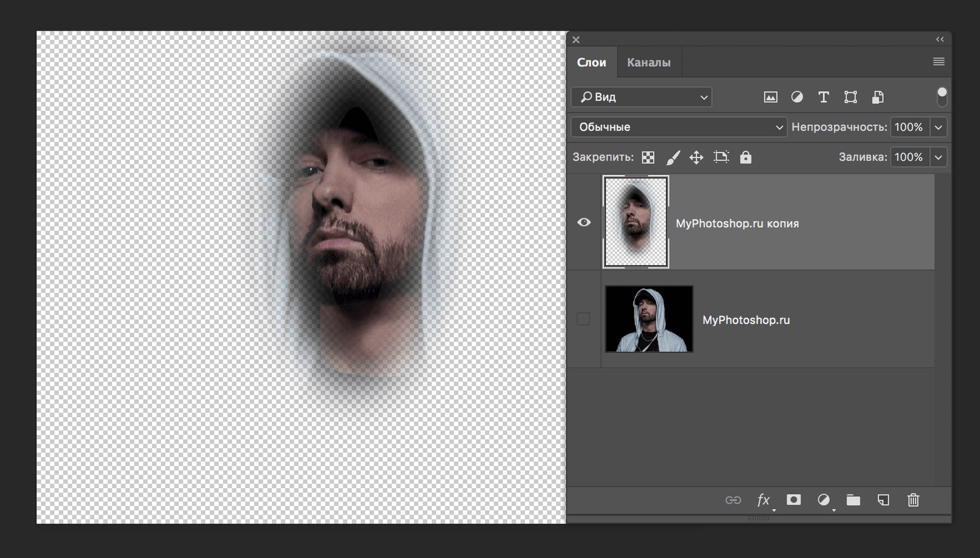Filter layers by smart object icon
980x558 pixels.
[878, 97]
